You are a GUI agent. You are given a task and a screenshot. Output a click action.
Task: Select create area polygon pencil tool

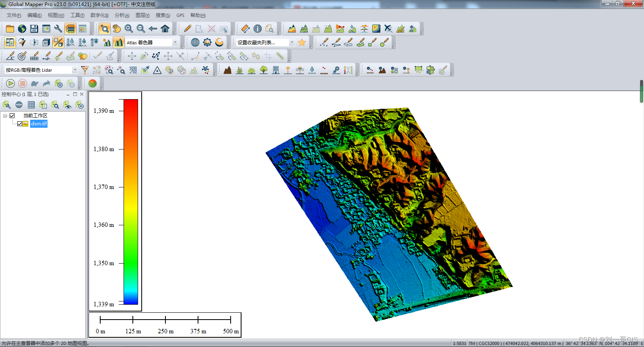pos(360,42)
